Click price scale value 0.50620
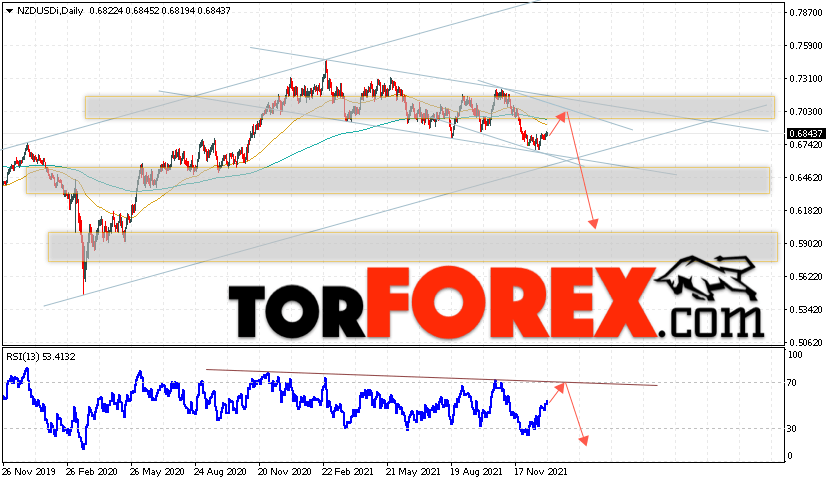The width and height of the screenshot is (830, 483). [806, 343]
